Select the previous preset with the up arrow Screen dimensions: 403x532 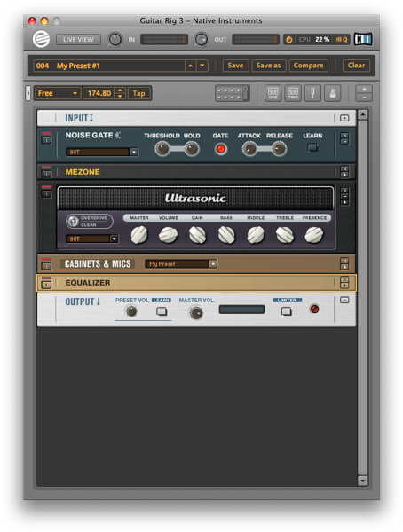(191, 66)
